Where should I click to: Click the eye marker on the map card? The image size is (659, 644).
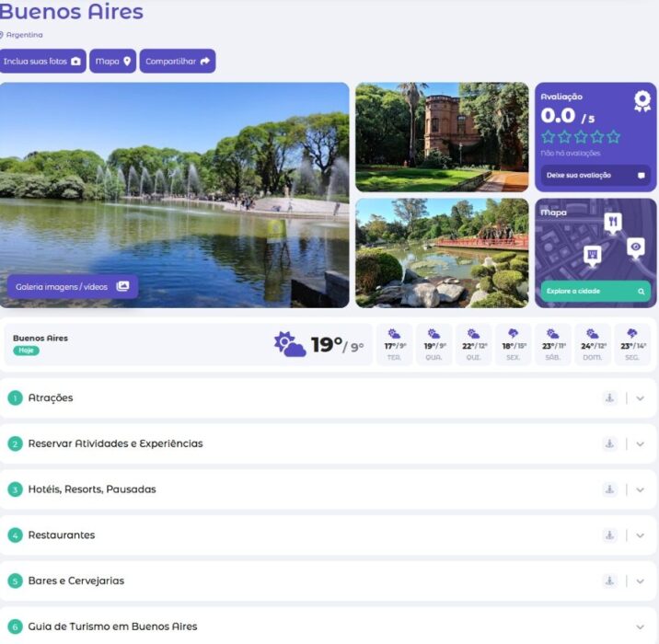[x=636, y=247]
